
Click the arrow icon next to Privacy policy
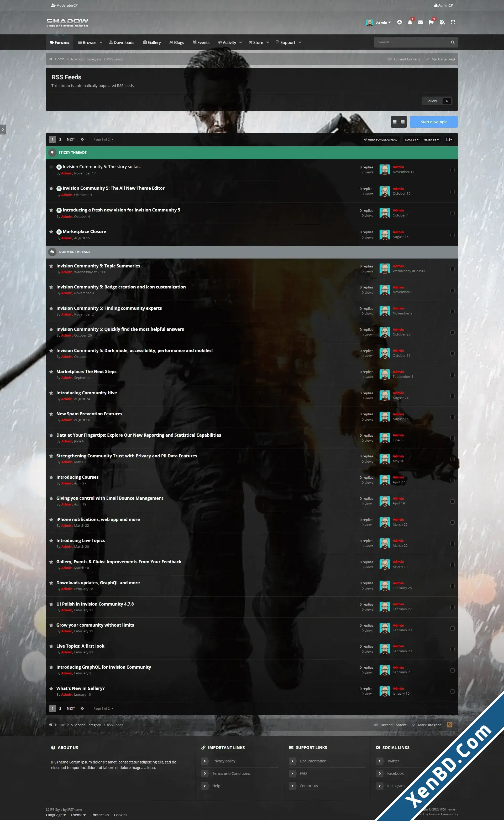click(x=205, y=761)
